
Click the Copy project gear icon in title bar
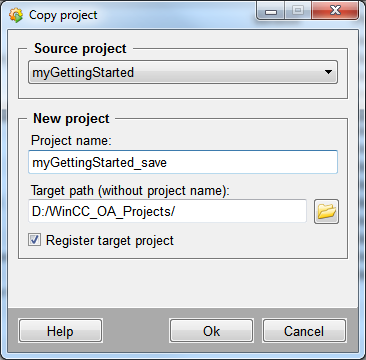coord(16,15)
